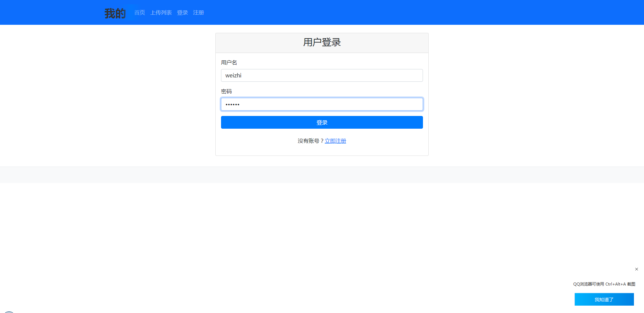Image resolution: width=644 pixels, height=313 pixels.
Task: Close the QQ browser screenshot tip popup
Action: [x=636, y=269]
